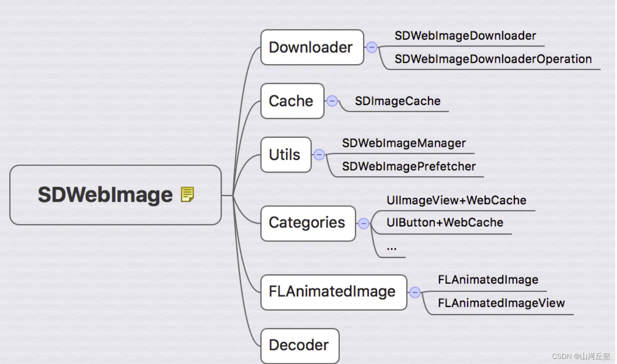Select the Downloader node
The height and width of the screenshot is (364, 617).
(x=312, y=47)
